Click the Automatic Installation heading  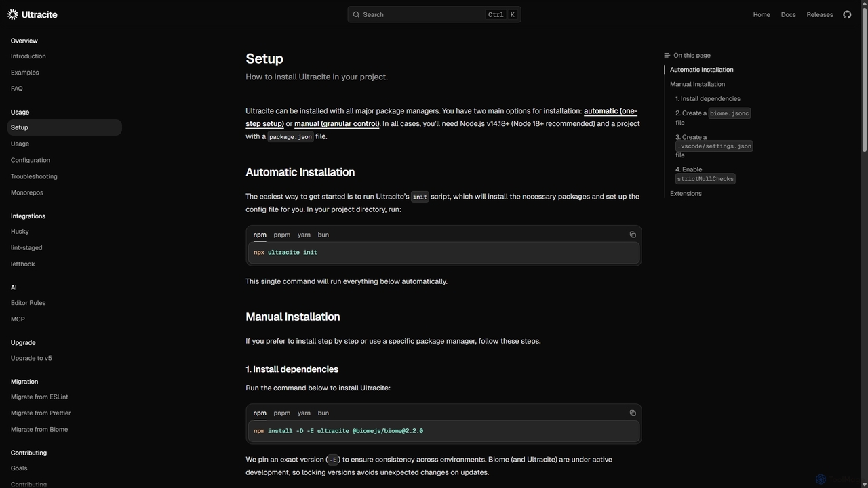300,172
